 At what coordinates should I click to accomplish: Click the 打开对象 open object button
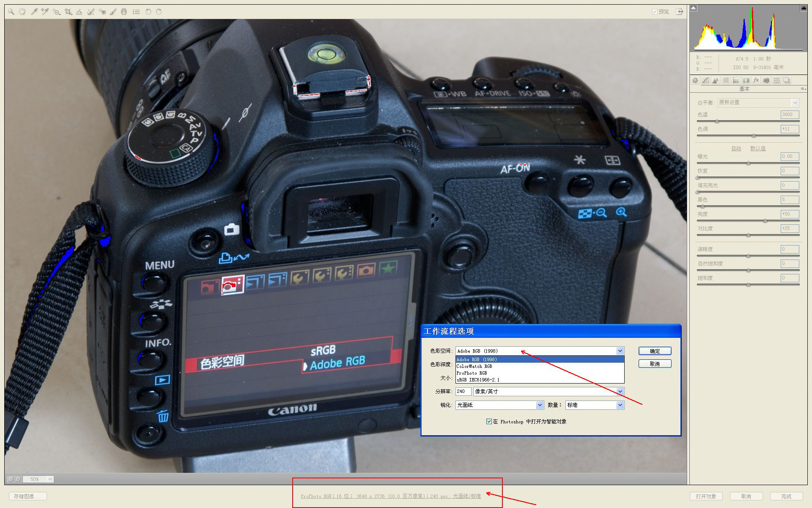pyautogui.click(x=706, y=496)
